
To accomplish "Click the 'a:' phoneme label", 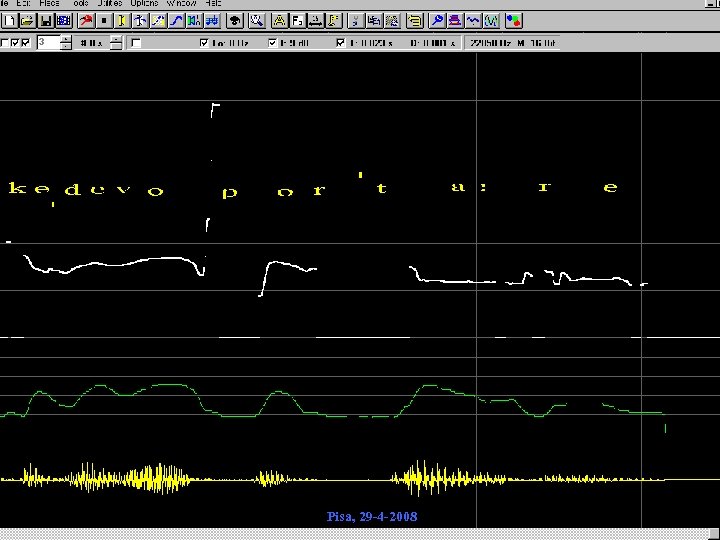I will click(x=468, y=187).
